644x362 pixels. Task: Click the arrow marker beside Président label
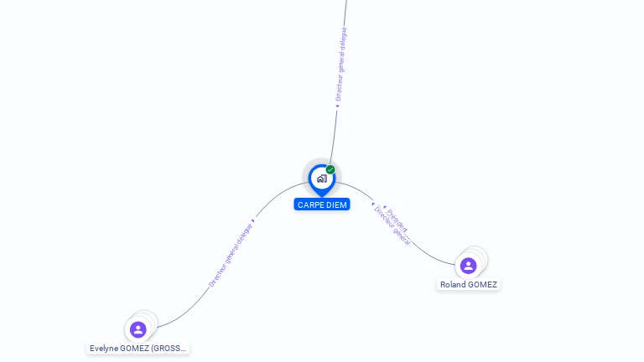coord(384,207)
